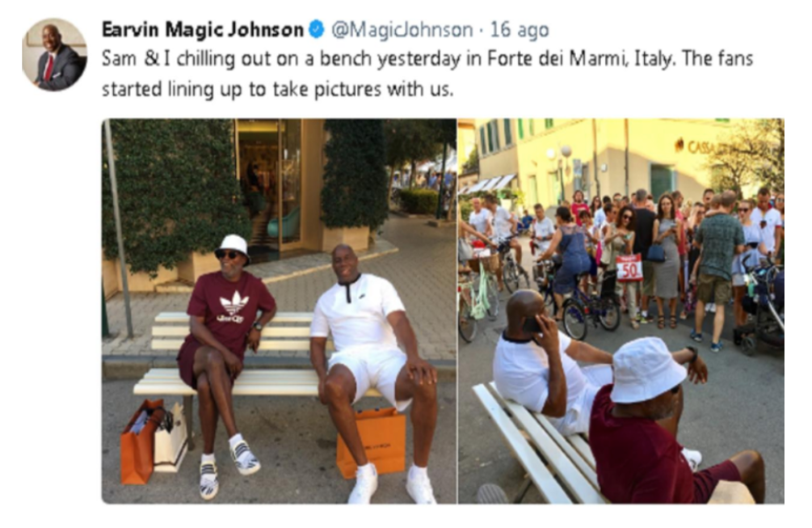Select the red '50' sale sign in crowd
The height and width of the screenshot is (528, 812).
(629, 268)
